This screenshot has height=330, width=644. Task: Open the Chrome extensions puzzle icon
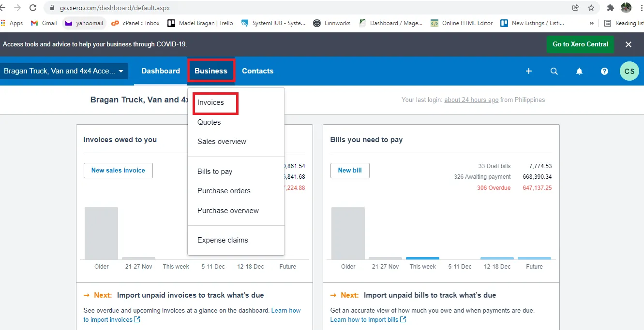coord(611,8)
